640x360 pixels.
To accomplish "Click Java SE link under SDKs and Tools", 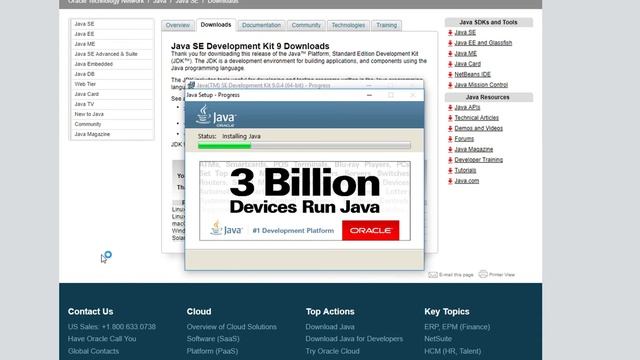I will coord(465,33).
